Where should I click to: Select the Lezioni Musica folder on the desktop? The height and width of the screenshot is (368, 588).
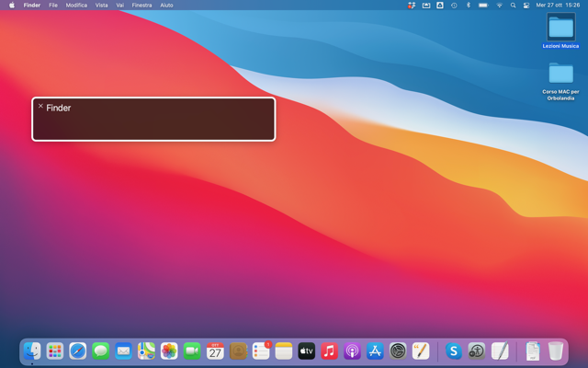pos(561,30)
